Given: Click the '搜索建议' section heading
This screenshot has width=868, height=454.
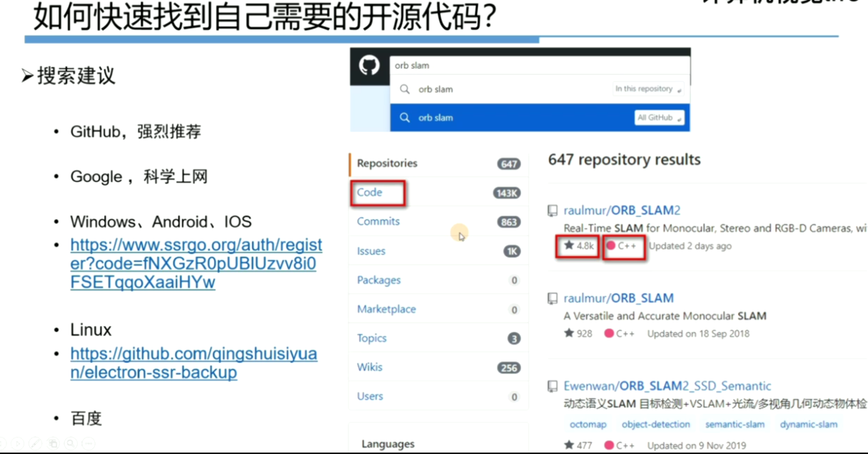Looking at the screenshot, I should point(76,76).
